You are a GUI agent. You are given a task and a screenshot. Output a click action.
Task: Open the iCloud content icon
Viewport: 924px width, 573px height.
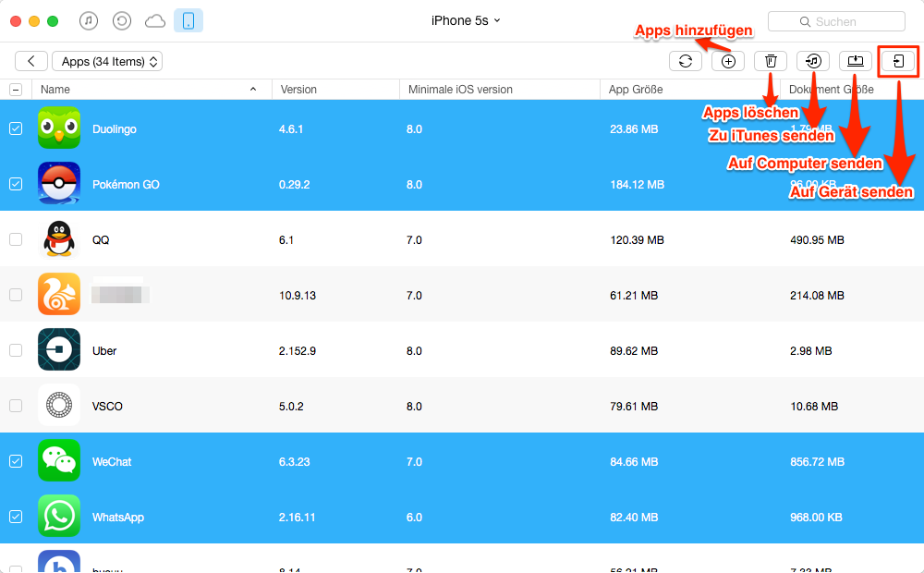[x=155, y=22]
